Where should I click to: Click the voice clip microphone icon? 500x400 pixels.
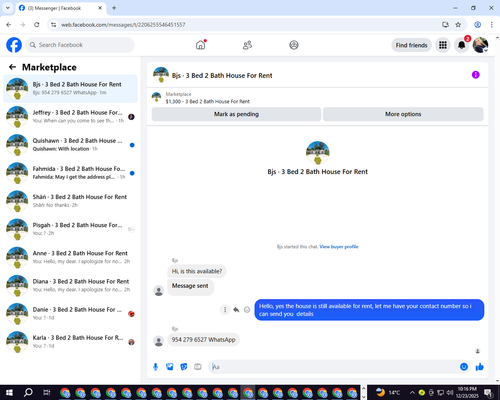pyautogui.click(x=155, y=367)
